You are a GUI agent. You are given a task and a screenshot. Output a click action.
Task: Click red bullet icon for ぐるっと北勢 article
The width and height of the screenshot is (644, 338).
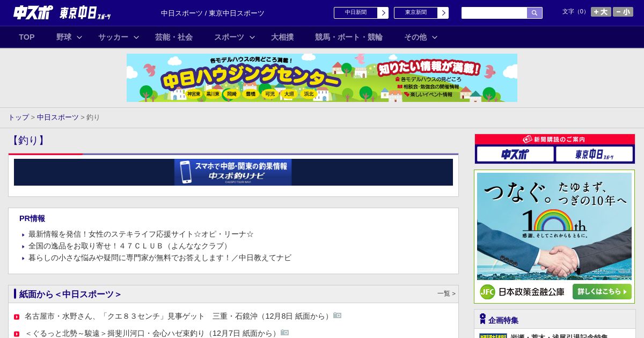pos(17,334)
